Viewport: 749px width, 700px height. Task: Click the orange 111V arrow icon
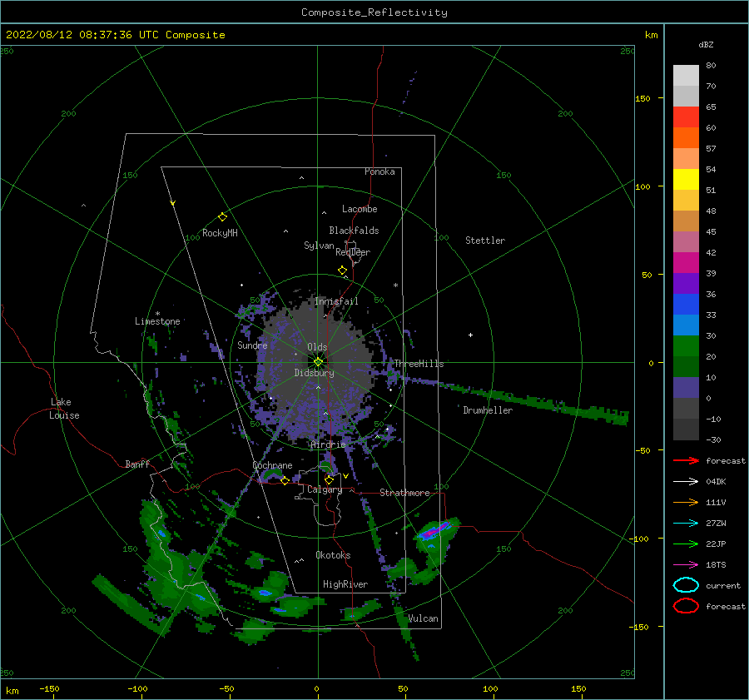point(686,502)
